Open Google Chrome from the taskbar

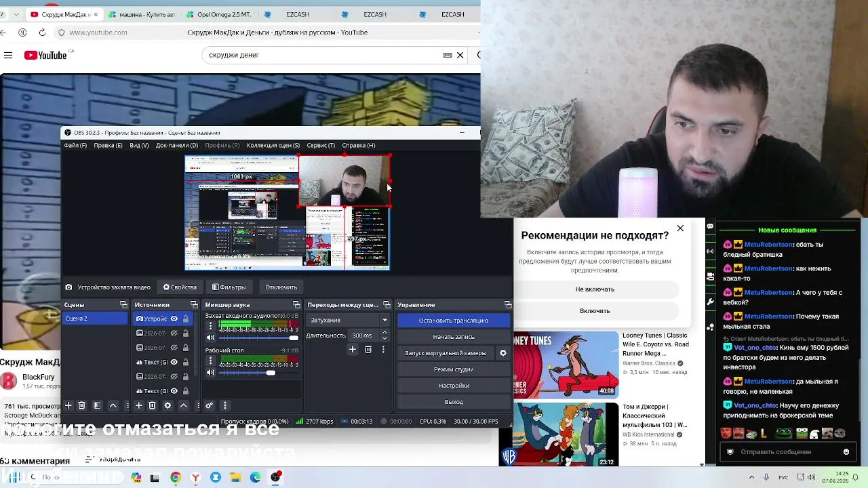pos(176,477)
